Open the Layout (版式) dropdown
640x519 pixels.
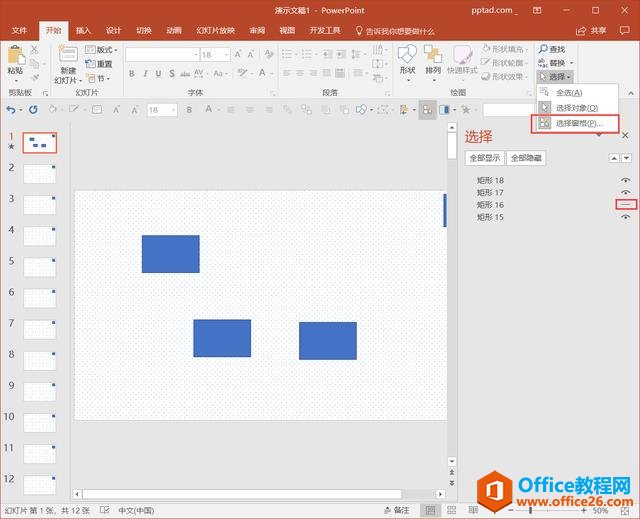pyautogui.click(x=102, y=50)
